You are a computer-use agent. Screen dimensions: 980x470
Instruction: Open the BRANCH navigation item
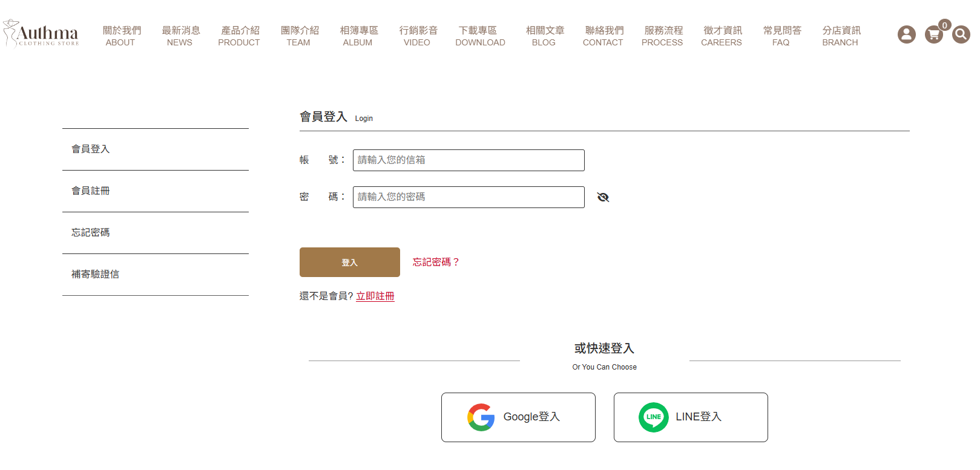pyautogui.click(x=840, y=36)
